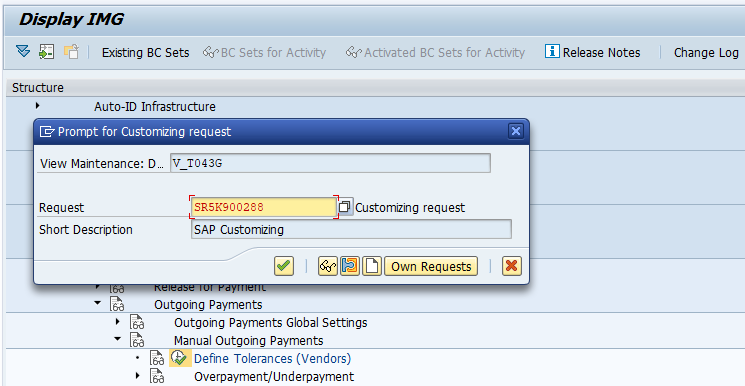Image resolution: width=745 pixels, height=386 pixels.
Task: Click the Release Notes info icon
Action: tap(552, 51)
